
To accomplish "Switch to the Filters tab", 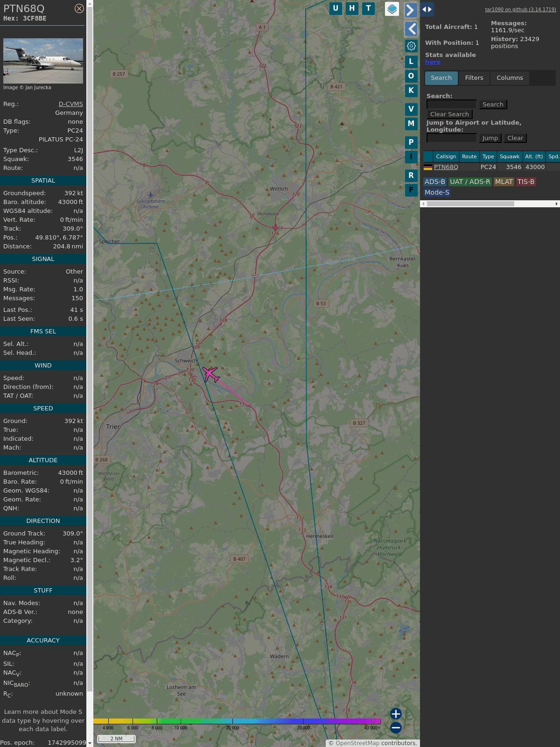I will coord(474,78).
